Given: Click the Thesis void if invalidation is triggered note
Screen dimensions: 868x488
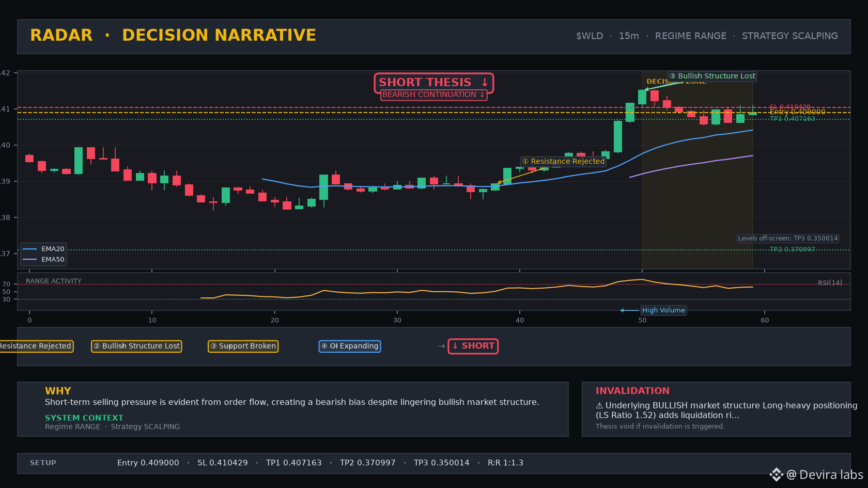Looking at the screenshot, I should [660, 427].
